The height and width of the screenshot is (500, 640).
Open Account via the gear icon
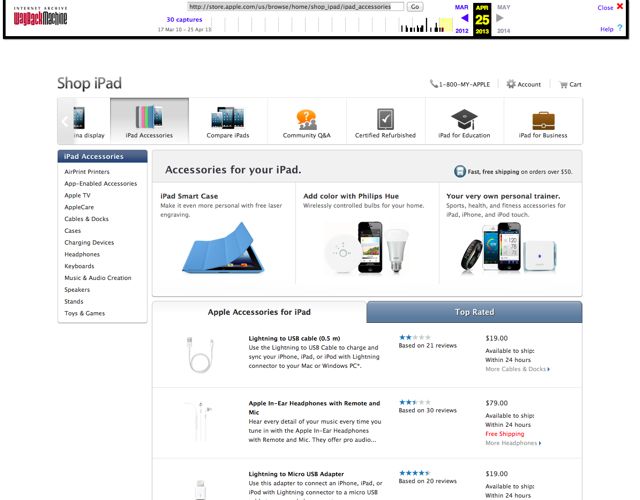coord(511,84)
